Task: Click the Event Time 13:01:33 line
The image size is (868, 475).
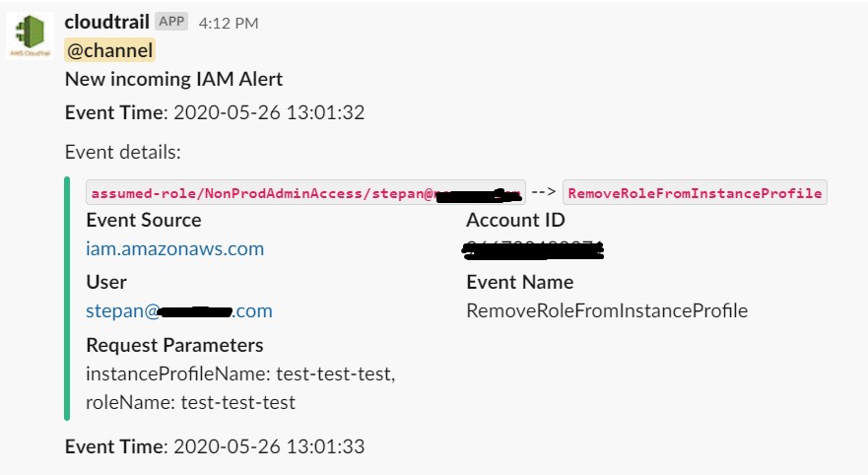Action: (x=215, y=446)
